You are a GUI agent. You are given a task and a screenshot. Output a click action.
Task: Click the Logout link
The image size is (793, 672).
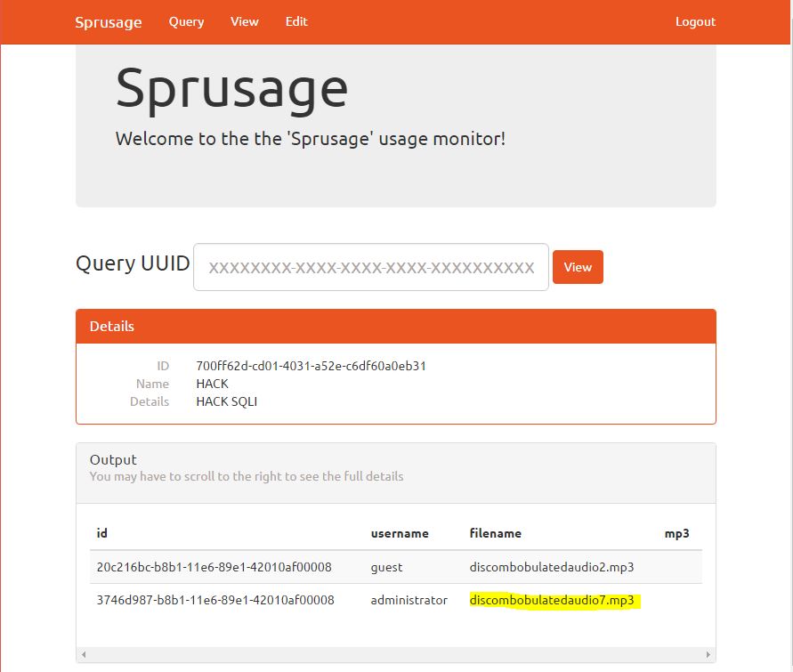695,21
